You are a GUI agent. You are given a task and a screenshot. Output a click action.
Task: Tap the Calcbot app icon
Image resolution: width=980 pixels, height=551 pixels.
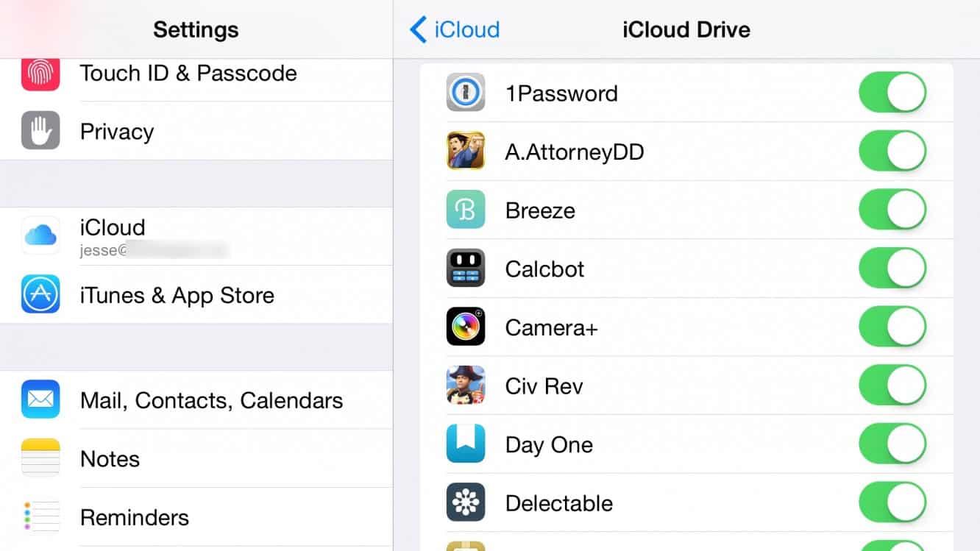pos(466,269)
